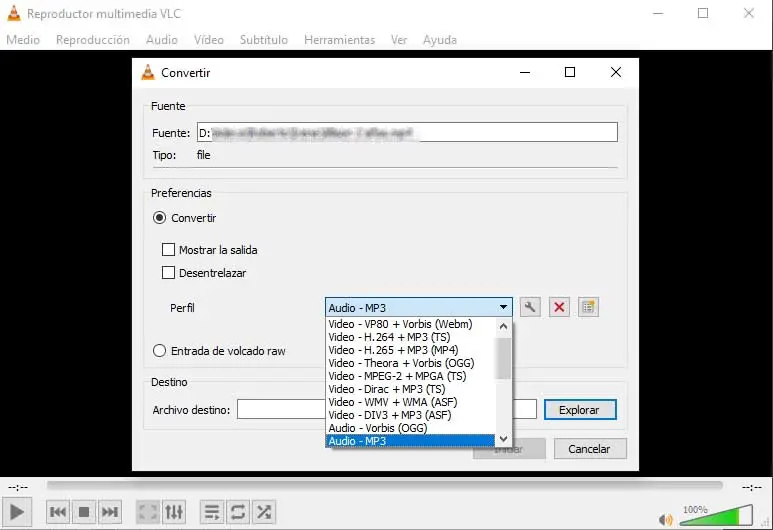Open the Vídeo menu
The width and height of the screenshot is (773, 530).
click(209, 39)
